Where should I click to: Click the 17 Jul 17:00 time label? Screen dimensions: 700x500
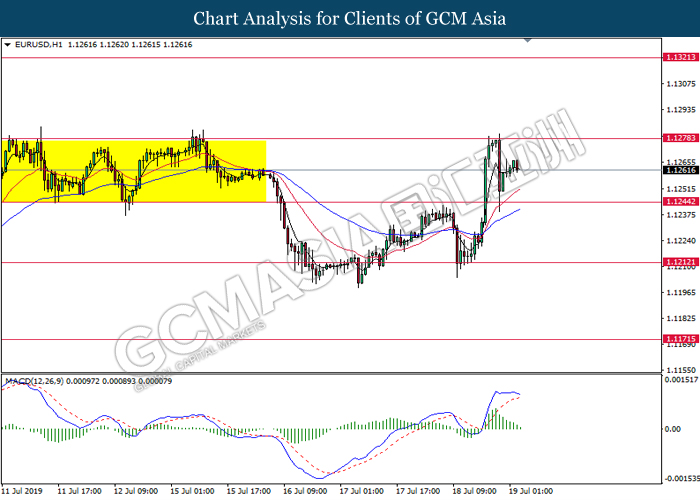click(x=418, y=491)
